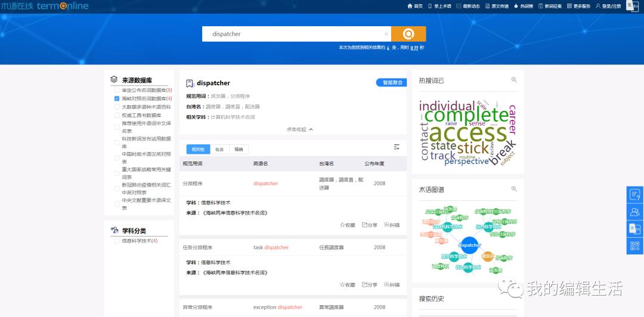Enlarge the 热搜词云 panel with magnifier icon
Viewport: 644px width, 317px height.
[x=514, y=80]
